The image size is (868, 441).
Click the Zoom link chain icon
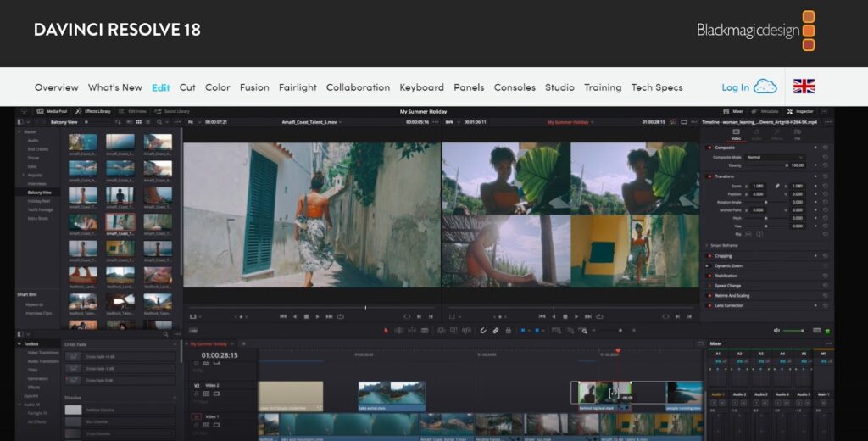pyautogui.click(x=778, y=186)
